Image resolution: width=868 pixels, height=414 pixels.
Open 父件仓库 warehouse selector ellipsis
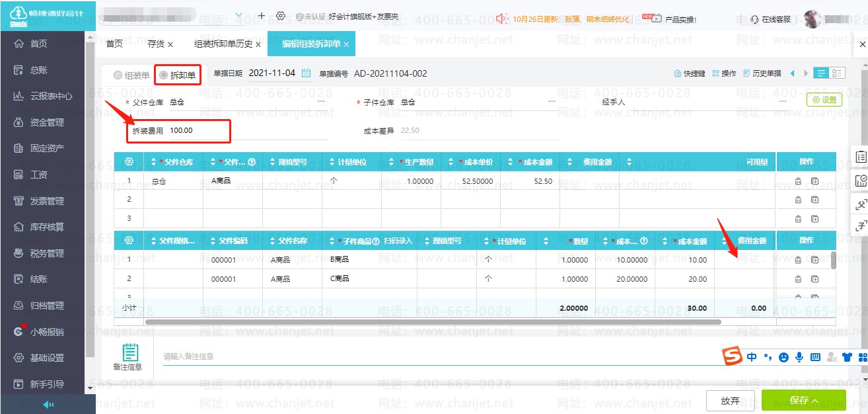click(x=321, y=102)
